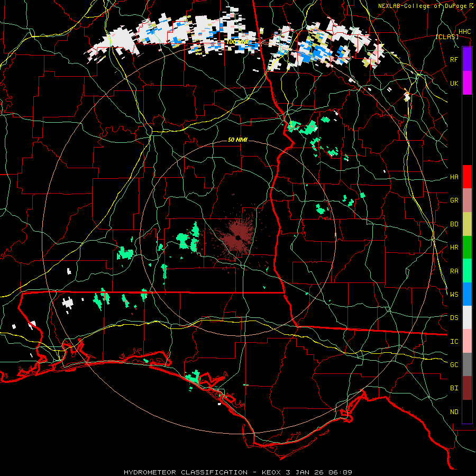Click the gray GC legend swatch
This screenshot has width=476, height=476.
point(467,364)
